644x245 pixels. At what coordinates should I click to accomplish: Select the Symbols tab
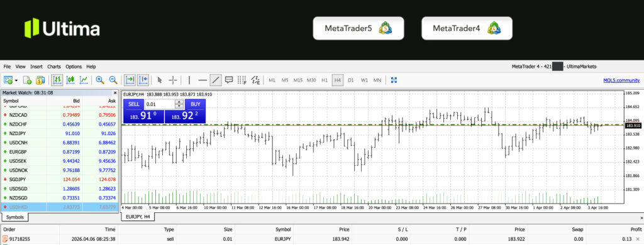[15, 217]
